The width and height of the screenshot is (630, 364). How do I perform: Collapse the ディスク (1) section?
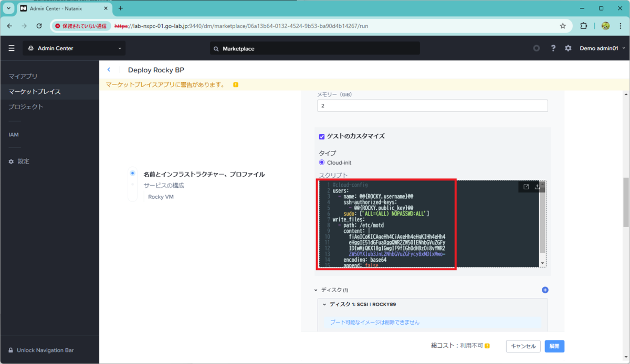point(316,290)
